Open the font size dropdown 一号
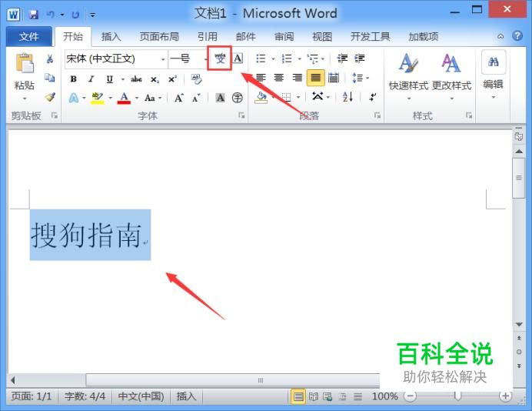Viewport: 532px width, 411px height. 205,59
